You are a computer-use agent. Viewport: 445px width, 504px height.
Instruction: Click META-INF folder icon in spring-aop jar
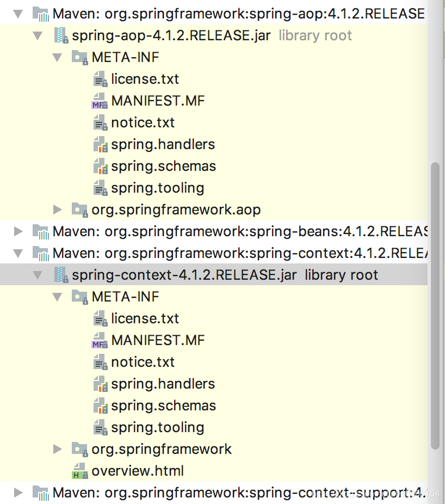tap(79, 58)
